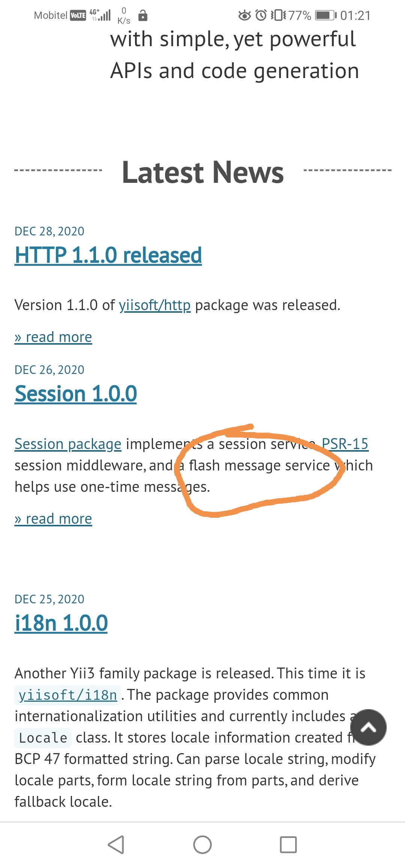The image size is (405, 868).
Task: Tap the recent apps square button
Action: pos(288,845)
